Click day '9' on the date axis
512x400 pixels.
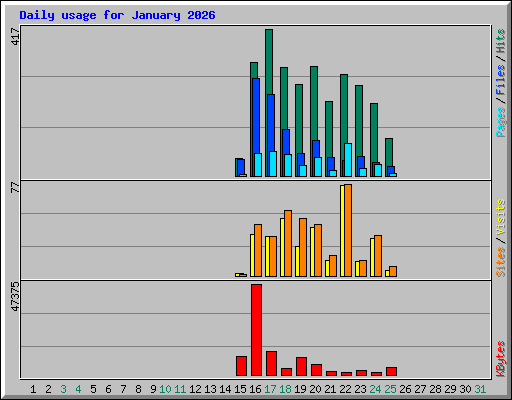click(x=153, y=389)
